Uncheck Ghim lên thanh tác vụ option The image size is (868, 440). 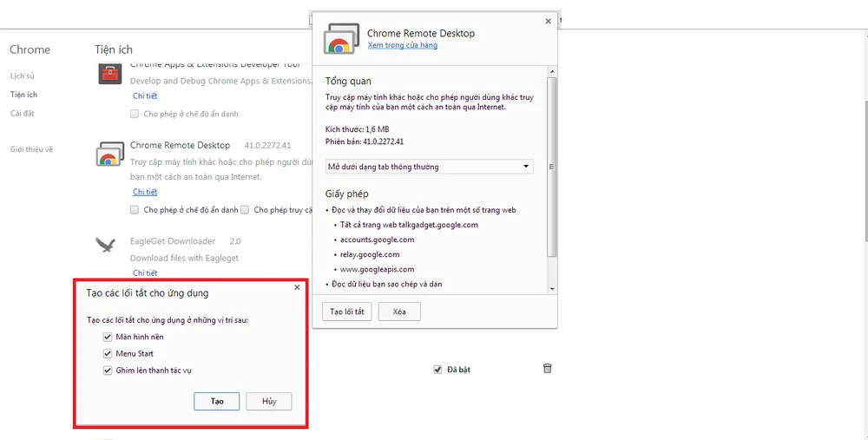tap(108, 371)
